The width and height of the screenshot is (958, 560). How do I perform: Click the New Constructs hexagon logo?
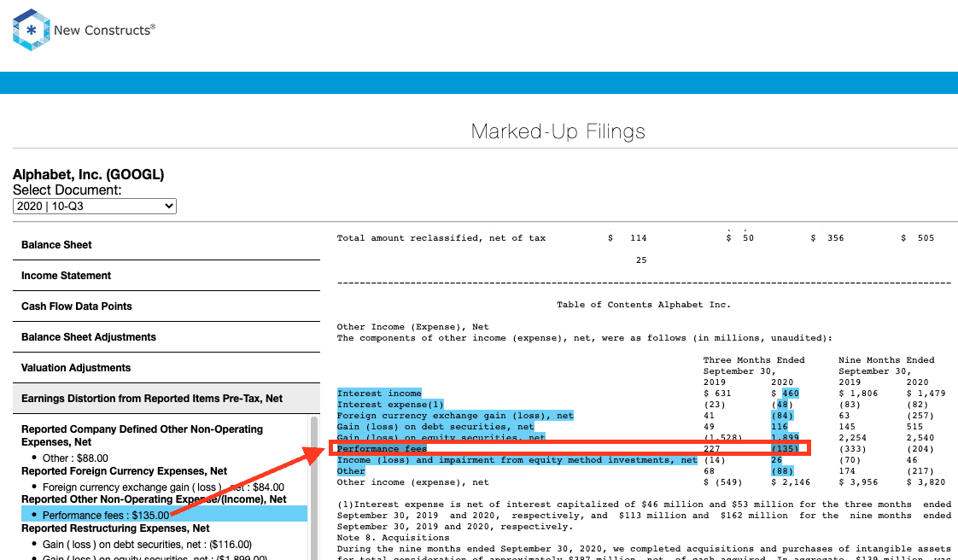pyautogui.click(x=31, y=30)
